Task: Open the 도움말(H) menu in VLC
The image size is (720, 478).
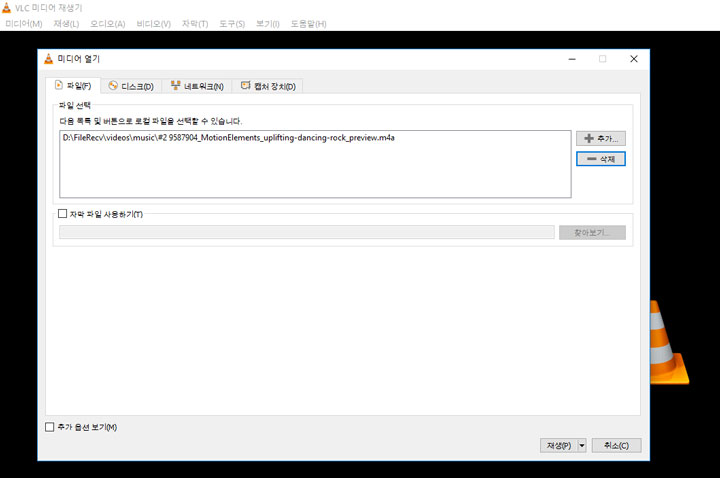Action: (308, 24)
